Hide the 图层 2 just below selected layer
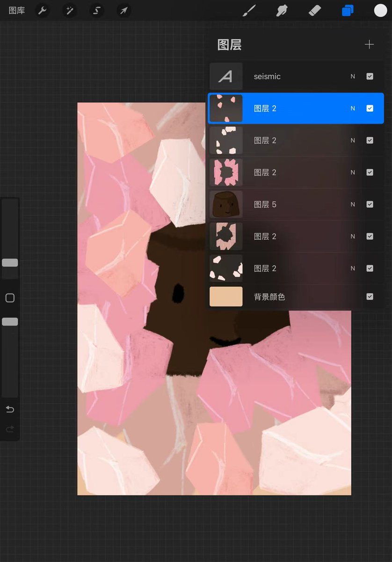The width and height of the screenshot is (392, 562). 370,140
